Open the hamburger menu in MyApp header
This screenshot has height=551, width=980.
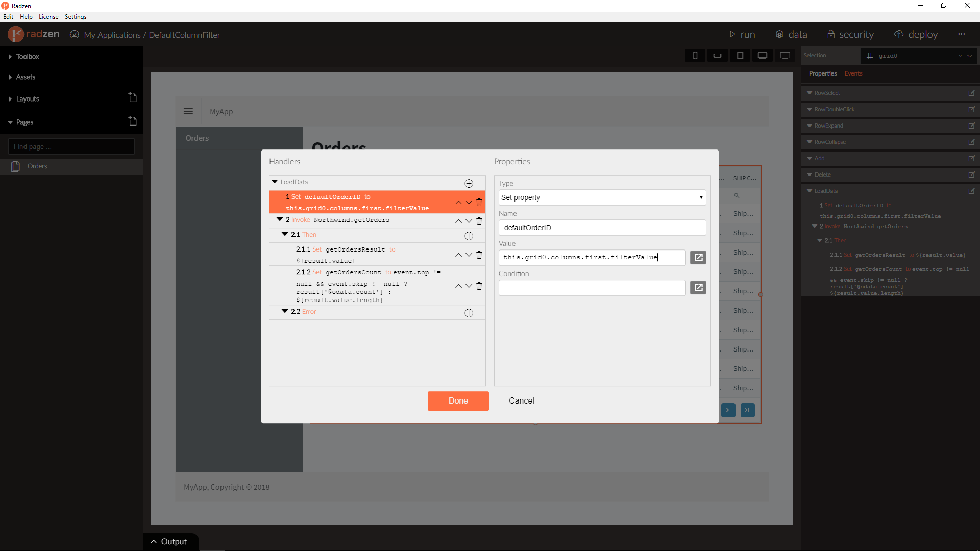click(188, 111)
